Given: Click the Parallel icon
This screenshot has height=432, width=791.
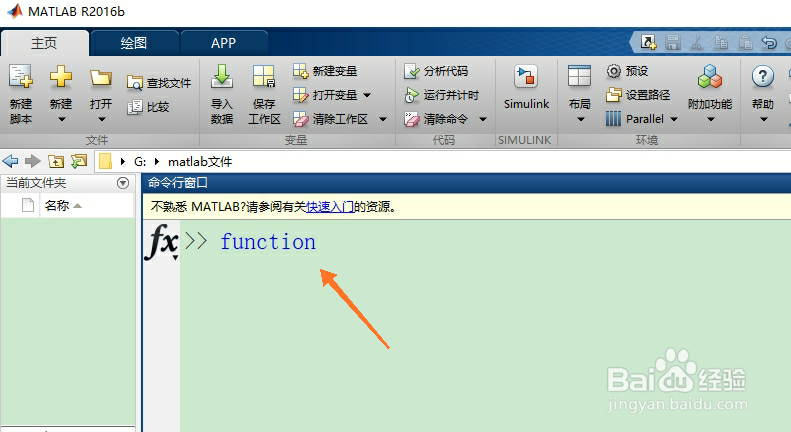Looking at the screenshot, I should (x=613, y=119).
